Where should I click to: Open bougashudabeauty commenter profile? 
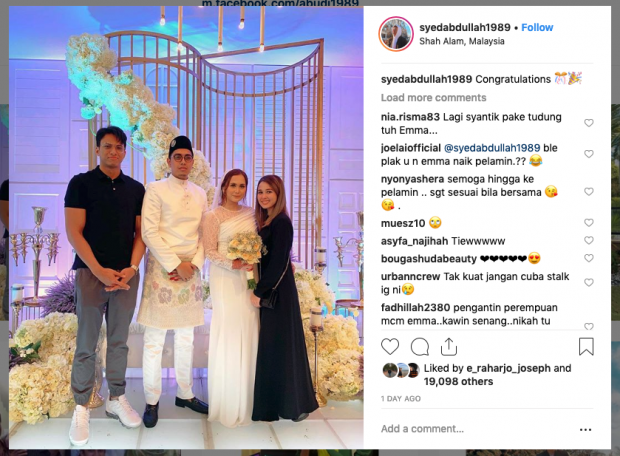coord(429,259)
